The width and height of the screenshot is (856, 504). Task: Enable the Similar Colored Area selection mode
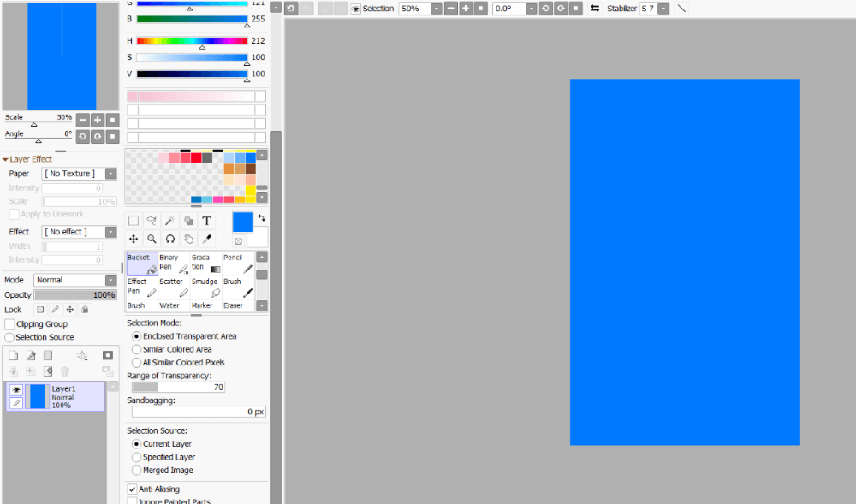137,349
